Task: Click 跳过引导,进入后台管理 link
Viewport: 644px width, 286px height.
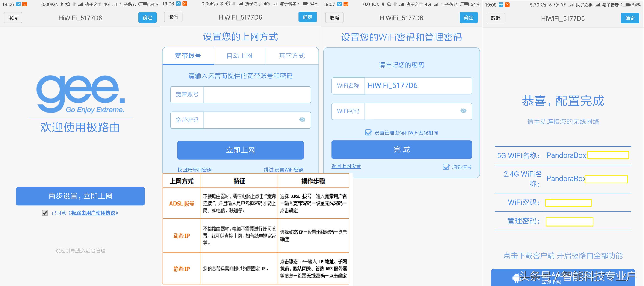Action: (x=80, y=251)
